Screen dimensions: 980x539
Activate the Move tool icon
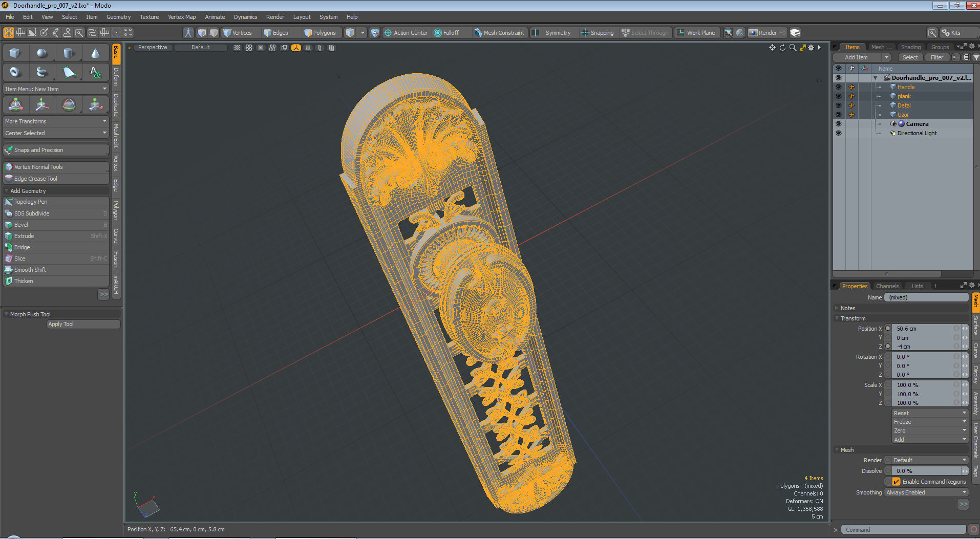42,105
